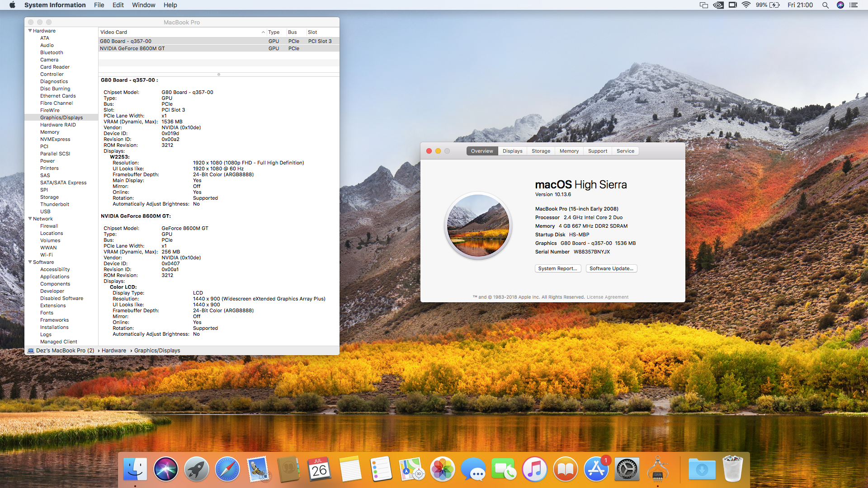Open Reminders icon in Dock
868x488 pixels.
click(x=381, y=469)
